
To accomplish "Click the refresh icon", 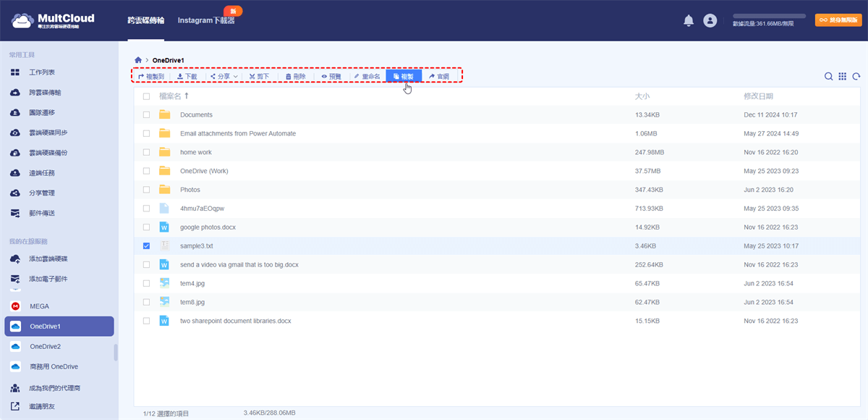I will 856,76.
